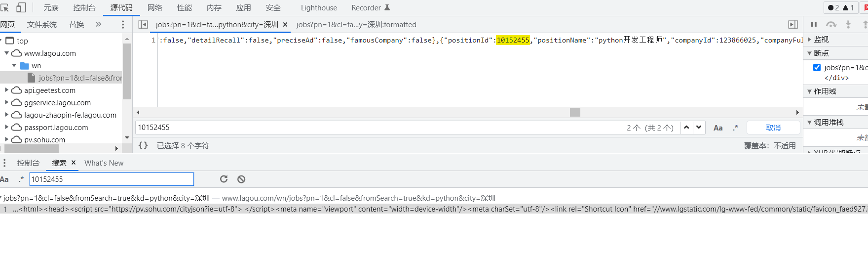
Task: Open the Recorder tab
Action: (x=371, y=7)
